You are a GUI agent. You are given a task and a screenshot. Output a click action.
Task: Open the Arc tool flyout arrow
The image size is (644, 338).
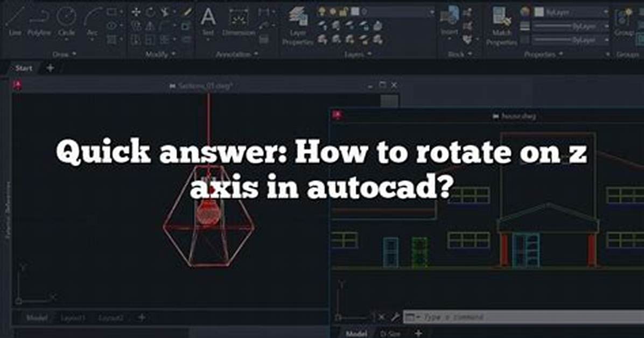click(93, 40)
